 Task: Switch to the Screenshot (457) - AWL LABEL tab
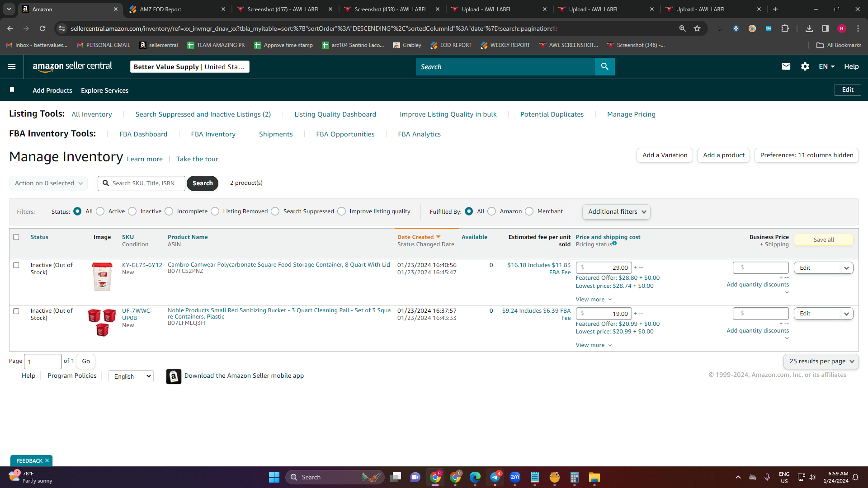[x=284, y=9]
